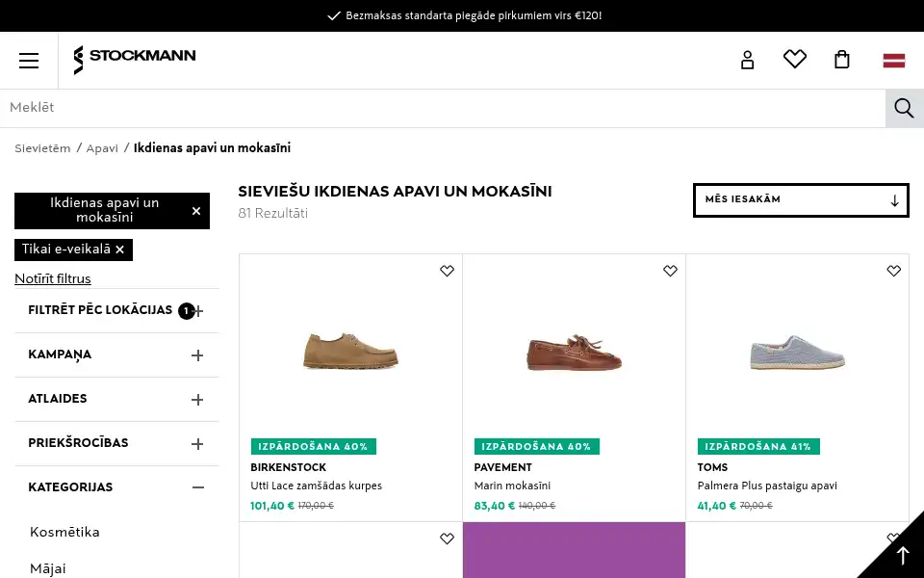Click the struck-through price '170,00 €'
The height and width of the screenshot is (578, 924).
316,506
